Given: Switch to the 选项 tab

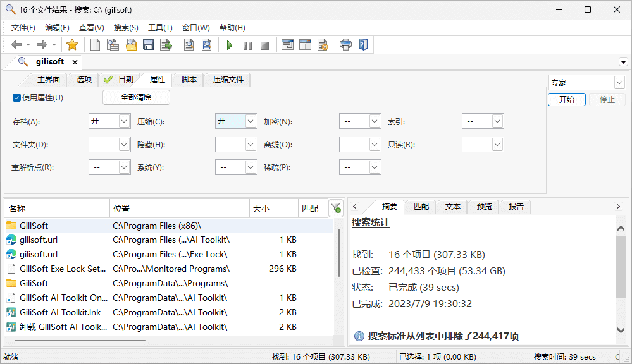Looking at the screenshot, I should click(x=84, y=80).
